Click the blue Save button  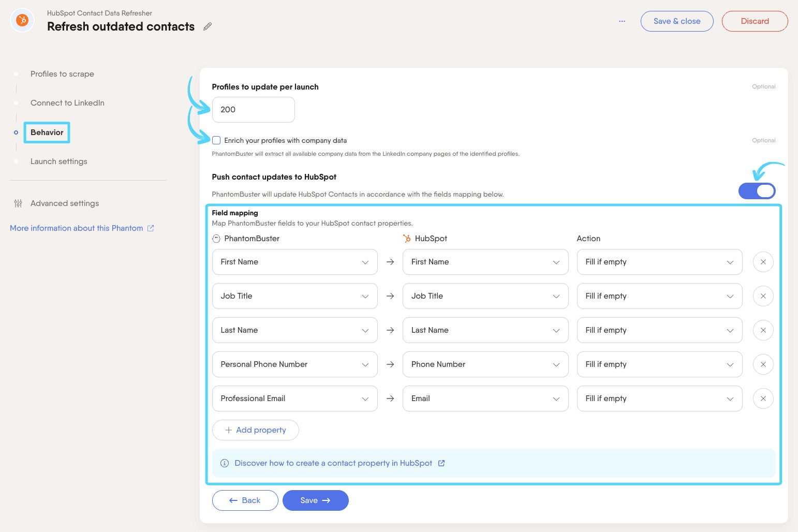(316, 500)
